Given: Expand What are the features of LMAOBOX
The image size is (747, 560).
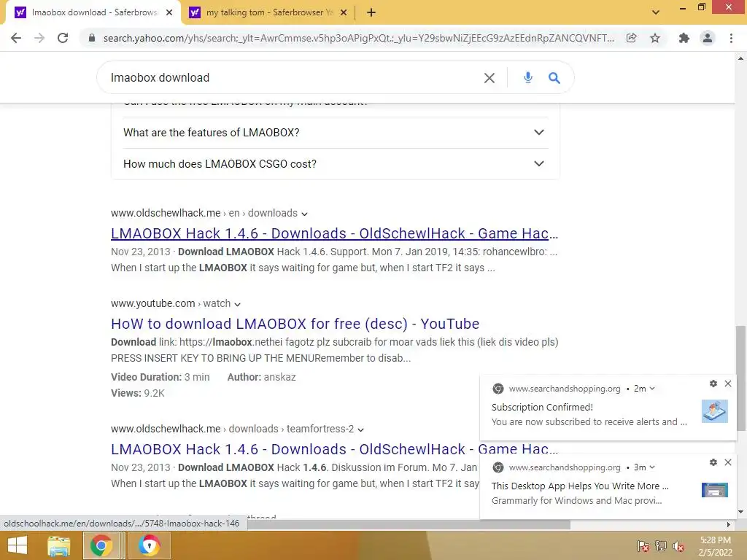Looking at the screenshot, I should [336, 133].
